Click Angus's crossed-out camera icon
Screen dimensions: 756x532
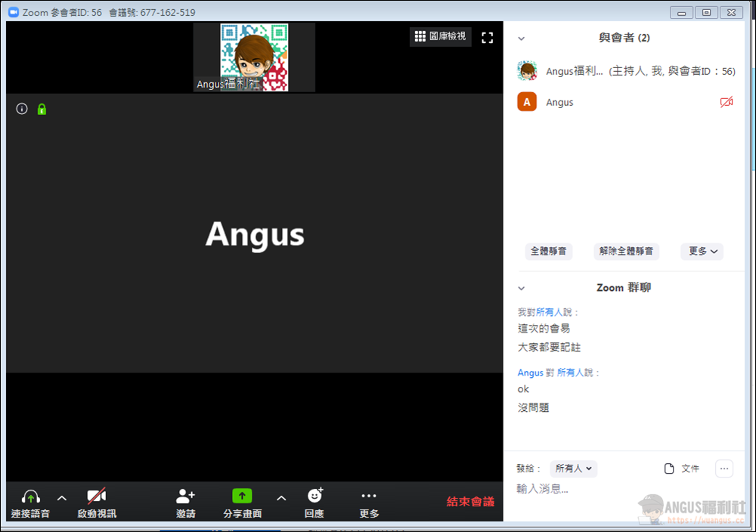(727, 102)
